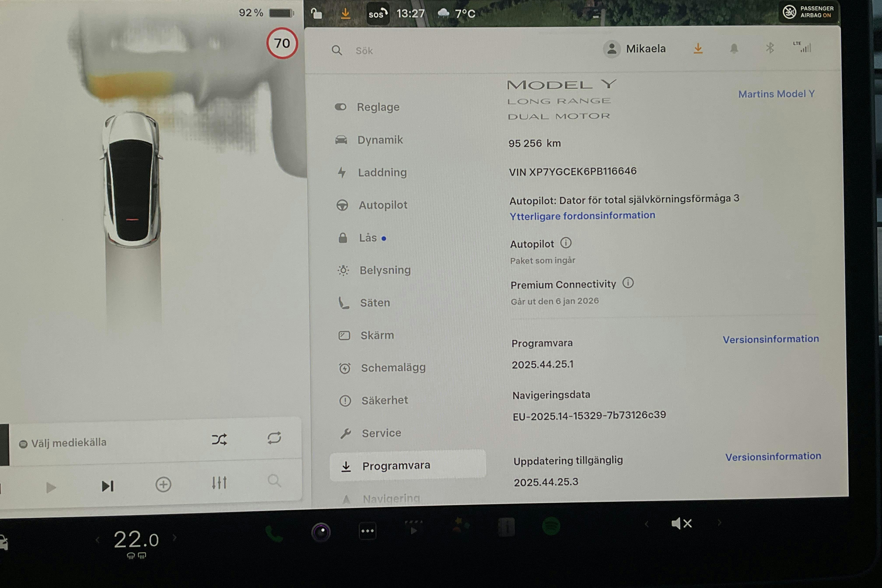Unmute the volume speaker icon
Viewport: 882px width, 588px height.
tap(681, 523)
